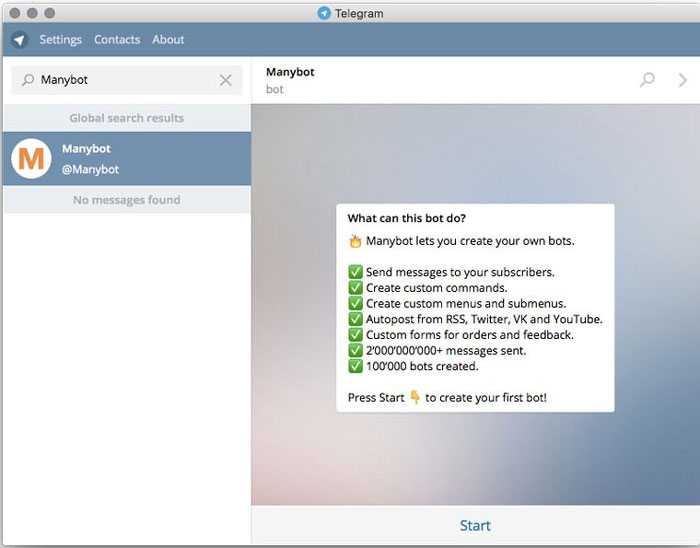700x548 pixels.
Task: Open the Contacts menu
Action: pyautogui.click(x=117, y=40)
